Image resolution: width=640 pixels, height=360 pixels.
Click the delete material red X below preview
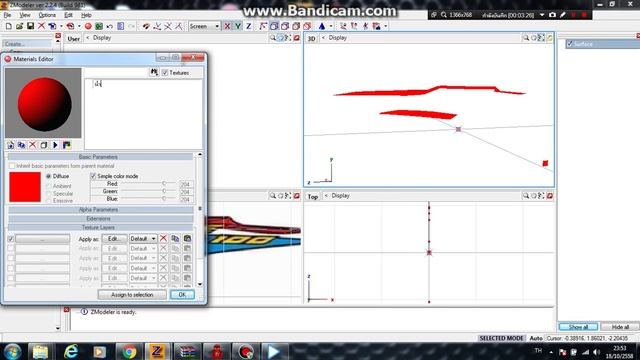(x=33, y=145)
